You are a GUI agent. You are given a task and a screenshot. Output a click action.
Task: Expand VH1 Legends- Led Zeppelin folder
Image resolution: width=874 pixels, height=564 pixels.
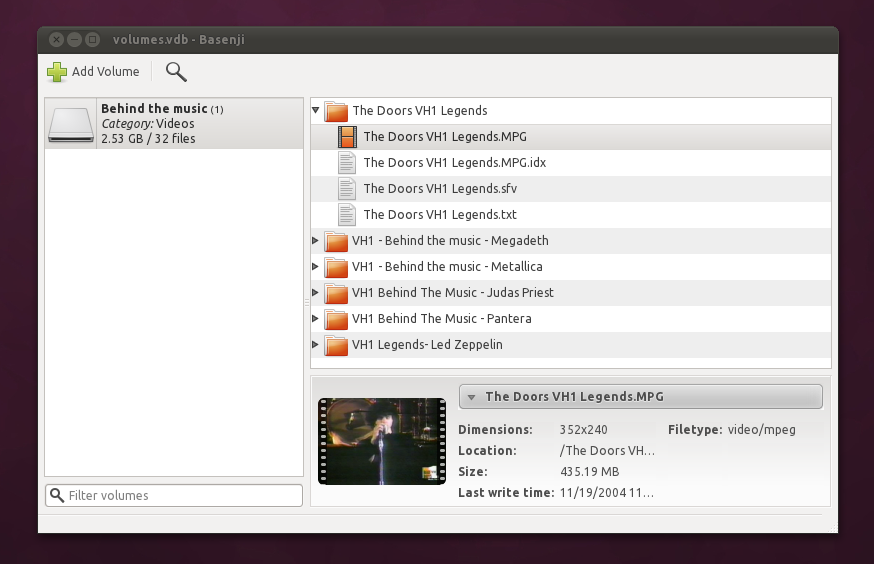tap(315, 344)
